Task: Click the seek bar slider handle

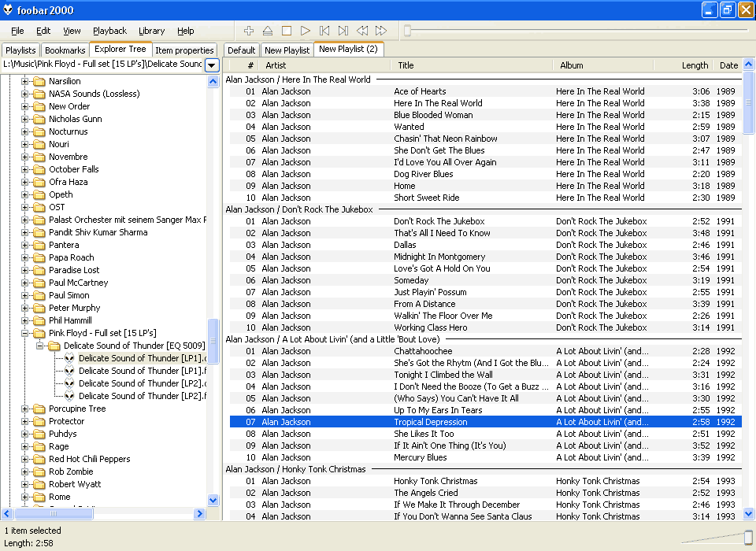Action: (x=407, y=31)
